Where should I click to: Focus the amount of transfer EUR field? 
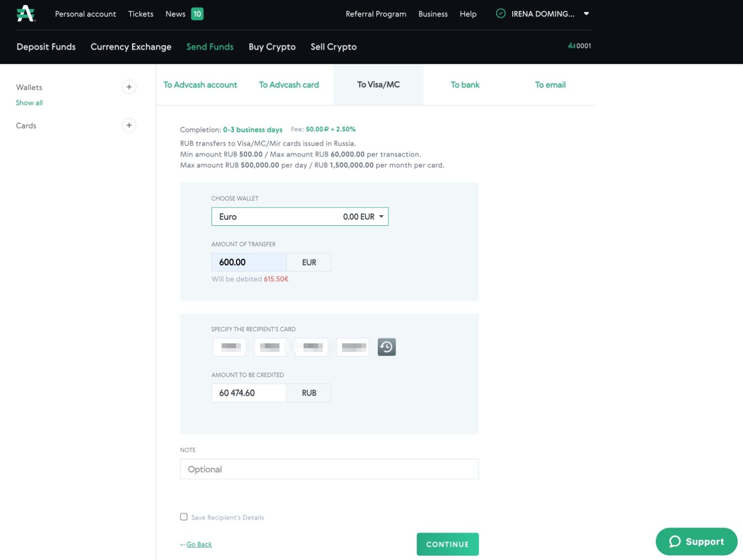click(x=249, y=263)
